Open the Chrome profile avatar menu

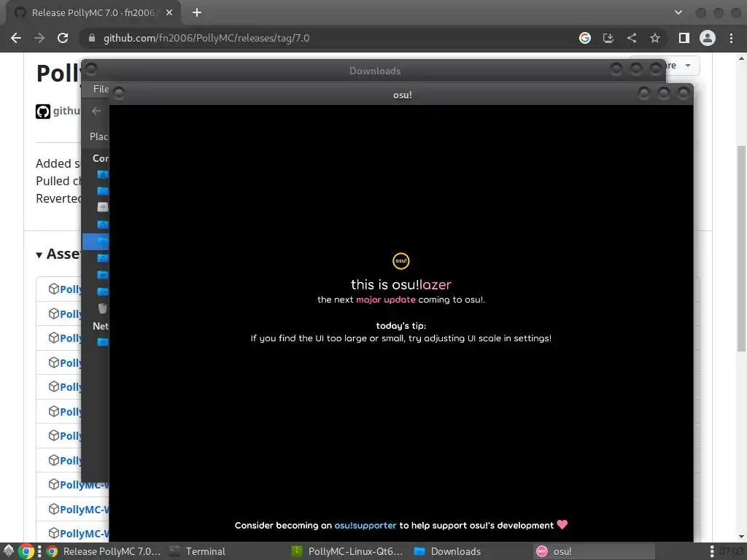708,38
